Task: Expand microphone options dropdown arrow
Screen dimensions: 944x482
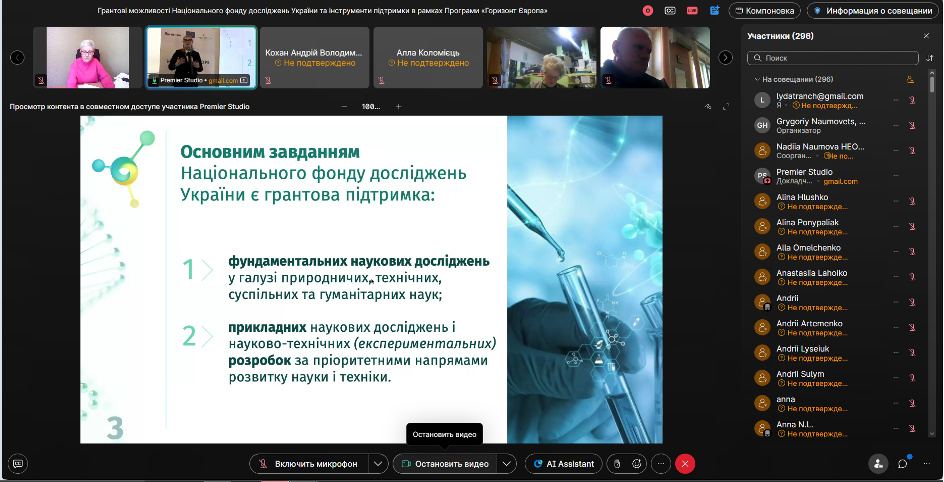Action: coord(377,463)
